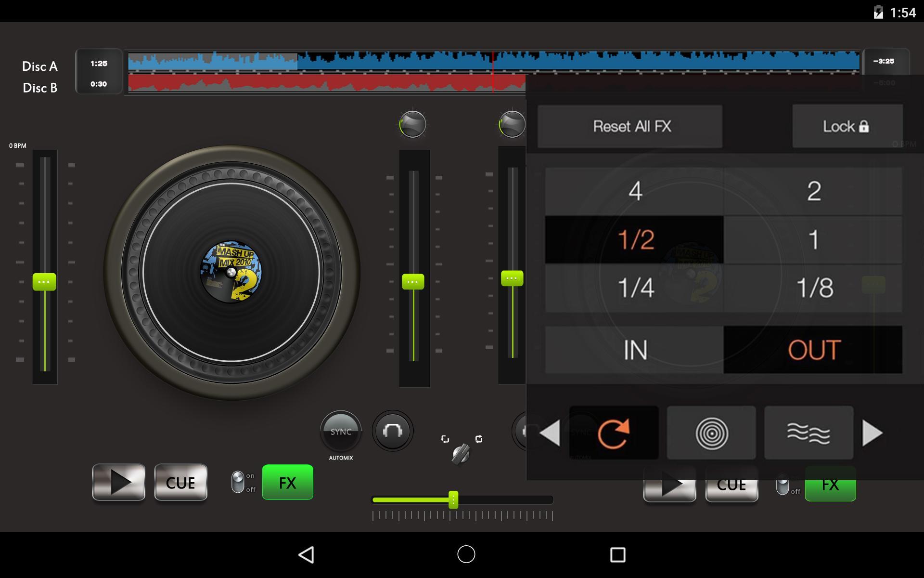Tap the Android back navigation button
Viewport: 924px width, 578px height.
click(x=307, y=554)
